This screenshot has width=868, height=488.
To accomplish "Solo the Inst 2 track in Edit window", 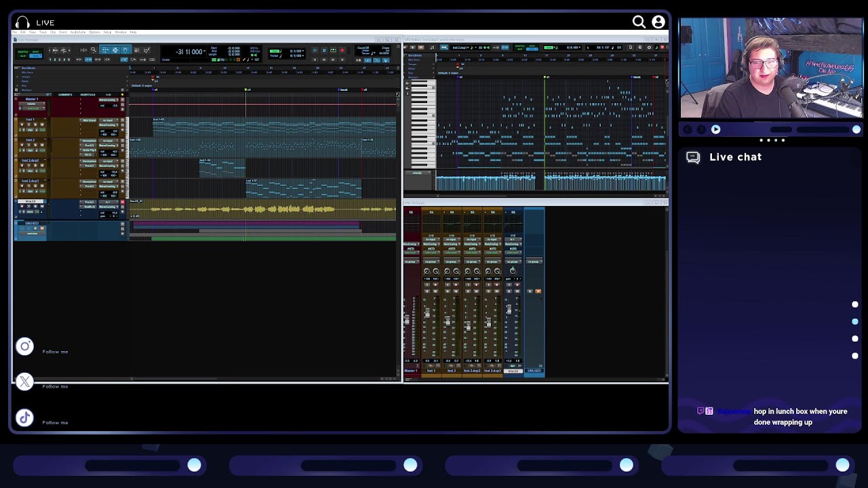I will tap(35, 145).
